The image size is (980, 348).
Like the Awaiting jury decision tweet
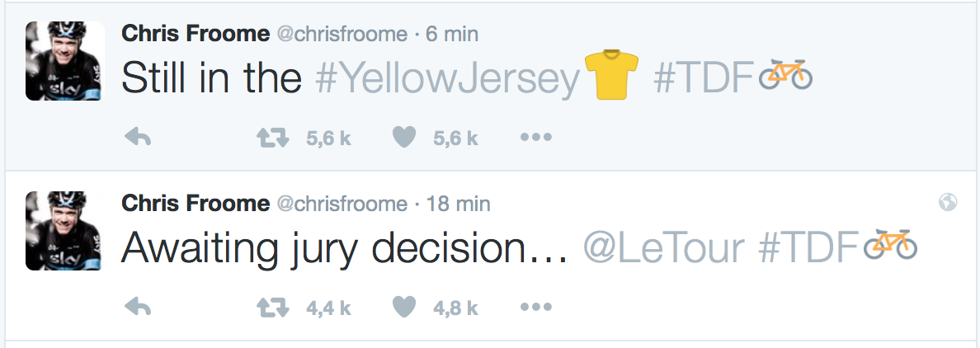point(404,307)
